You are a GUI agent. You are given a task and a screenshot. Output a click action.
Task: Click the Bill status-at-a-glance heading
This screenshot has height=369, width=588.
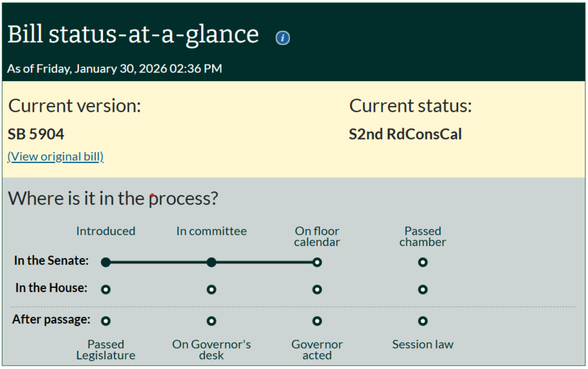[133, 35]
